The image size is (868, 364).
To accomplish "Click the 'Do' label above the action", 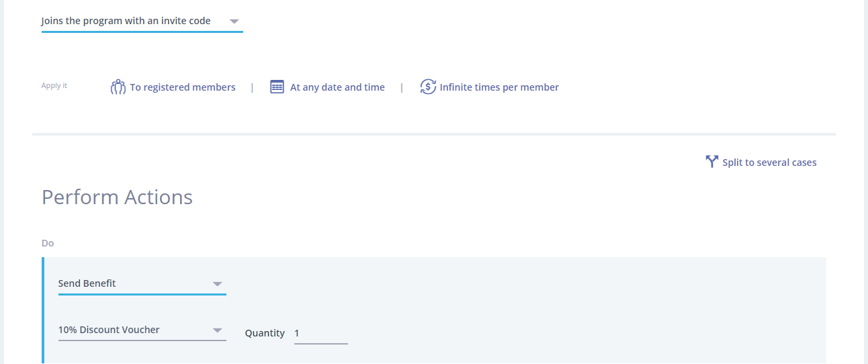I will 48,243.
